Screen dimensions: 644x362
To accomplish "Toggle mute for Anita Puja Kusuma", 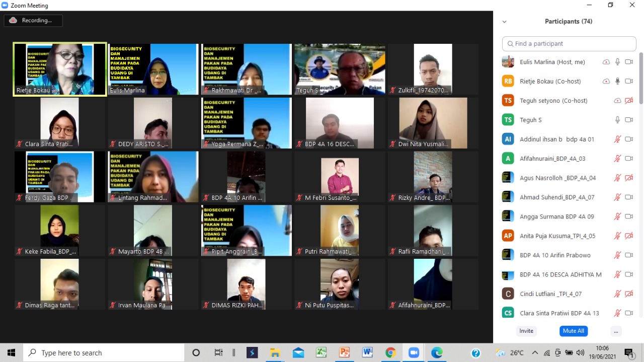I will pyautogui.click(x=617, y=236).
